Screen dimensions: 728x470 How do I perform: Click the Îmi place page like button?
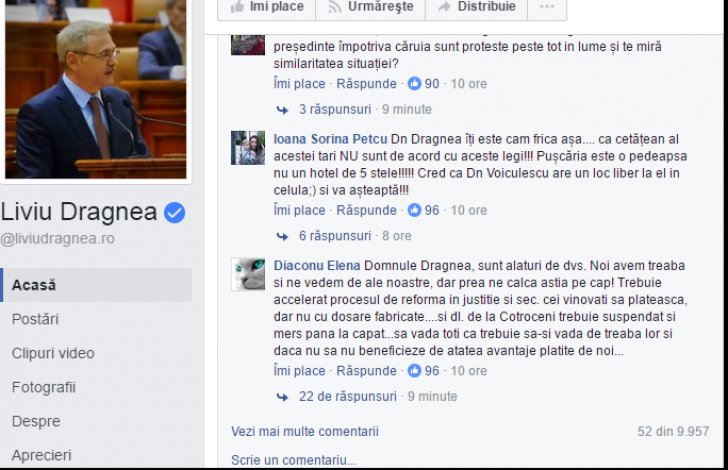(x=267, y=7)
